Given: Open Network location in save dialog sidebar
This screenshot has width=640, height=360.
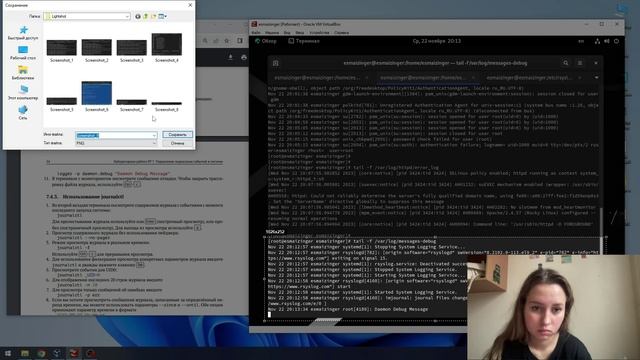Looking at the screenshot, I should point(23,112).
